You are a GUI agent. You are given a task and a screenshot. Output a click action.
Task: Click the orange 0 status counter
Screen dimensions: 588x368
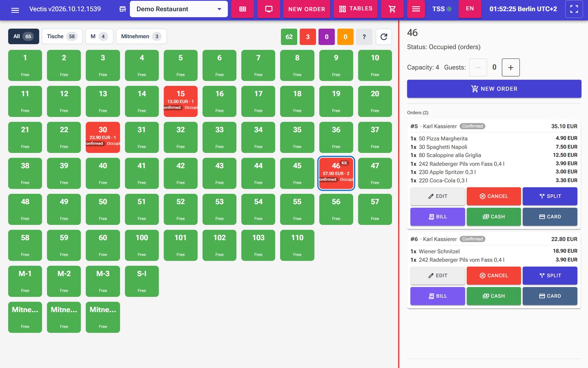345,37
